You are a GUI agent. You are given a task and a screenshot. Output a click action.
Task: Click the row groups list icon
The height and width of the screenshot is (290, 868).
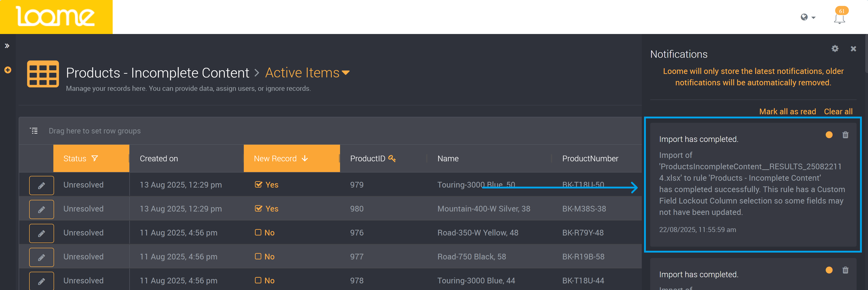pos(34,131)
